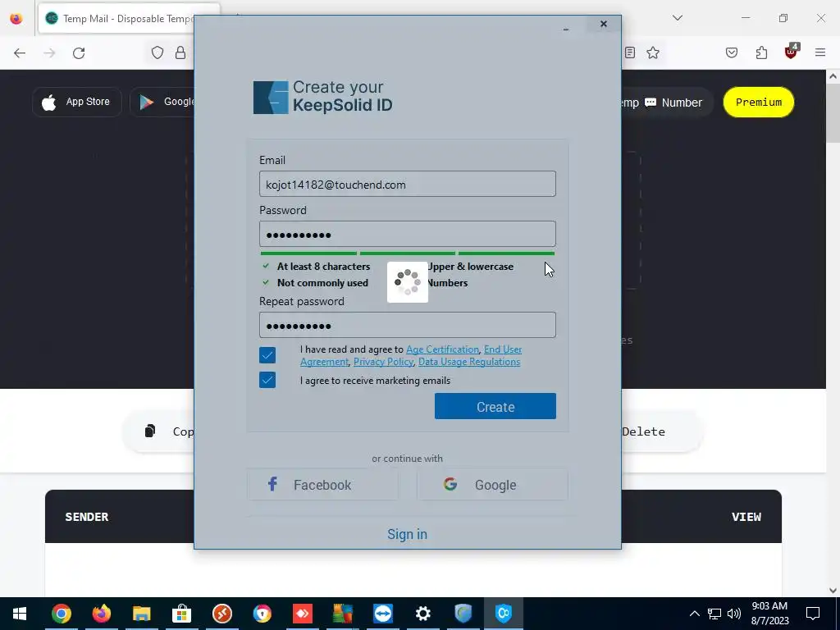
Task: Open the Firefox application menu
Action: pyautogui.click(x=820, y=52)
